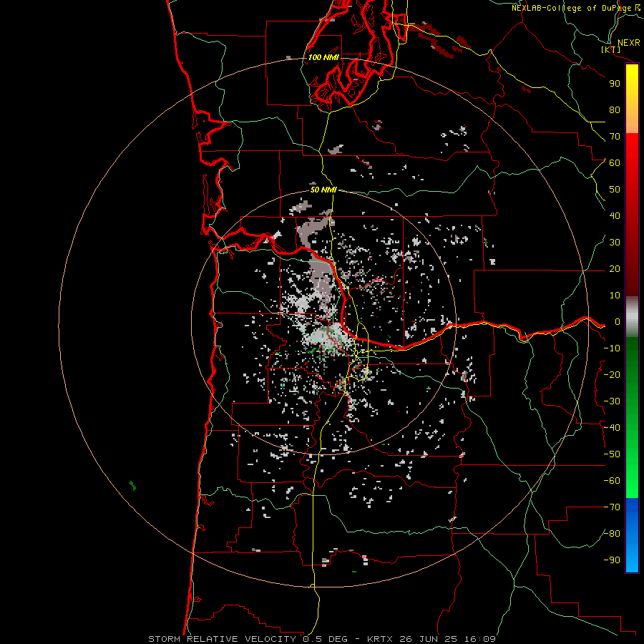Image resolution: width=644 pixels, height=644 pixels.
Task: Click the -60 value on the velocity scale
Action: [612, 481]
